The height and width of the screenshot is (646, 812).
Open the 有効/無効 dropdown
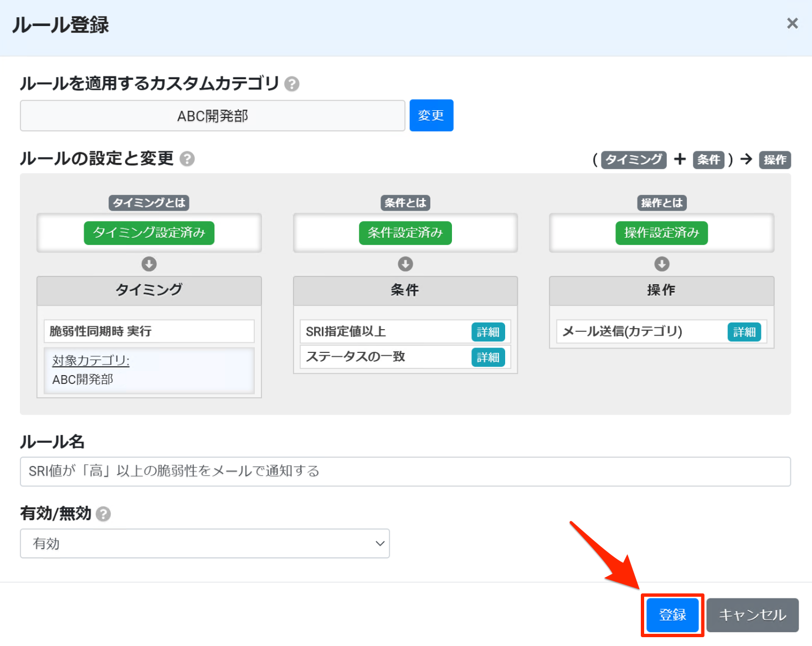tap(205, 544)
